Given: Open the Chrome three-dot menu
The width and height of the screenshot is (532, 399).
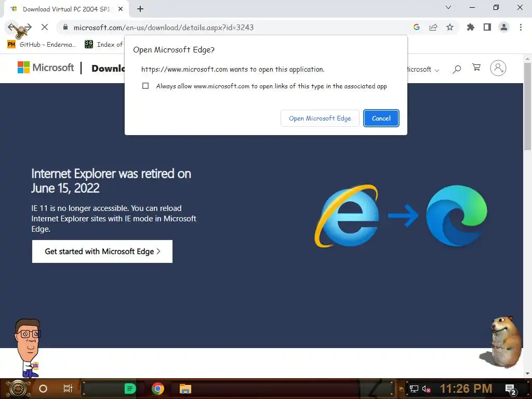Looking at the screenshot, I should [521, 27].
